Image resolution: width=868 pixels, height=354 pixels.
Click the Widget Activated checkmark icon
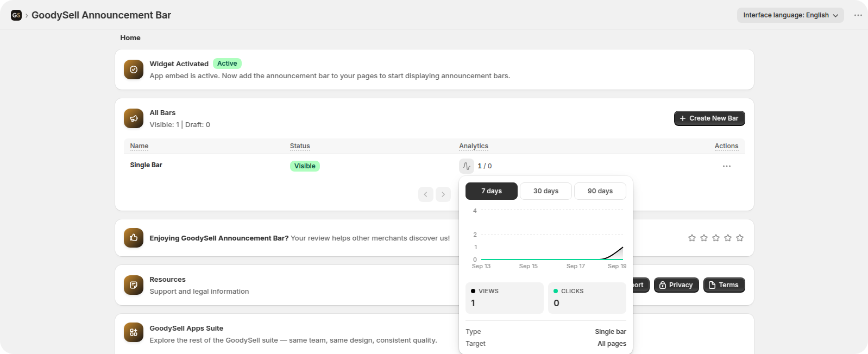(x=134, y=69)
